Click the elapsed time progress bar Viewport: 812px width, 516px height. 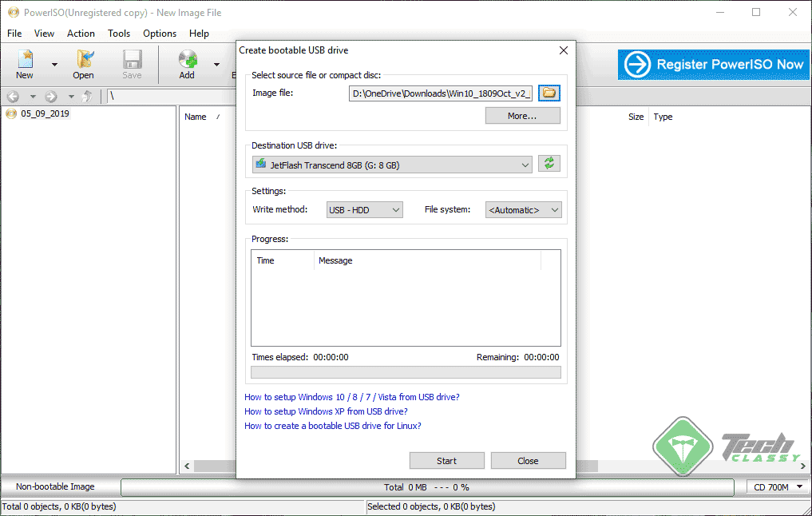(x=406, y=371)
